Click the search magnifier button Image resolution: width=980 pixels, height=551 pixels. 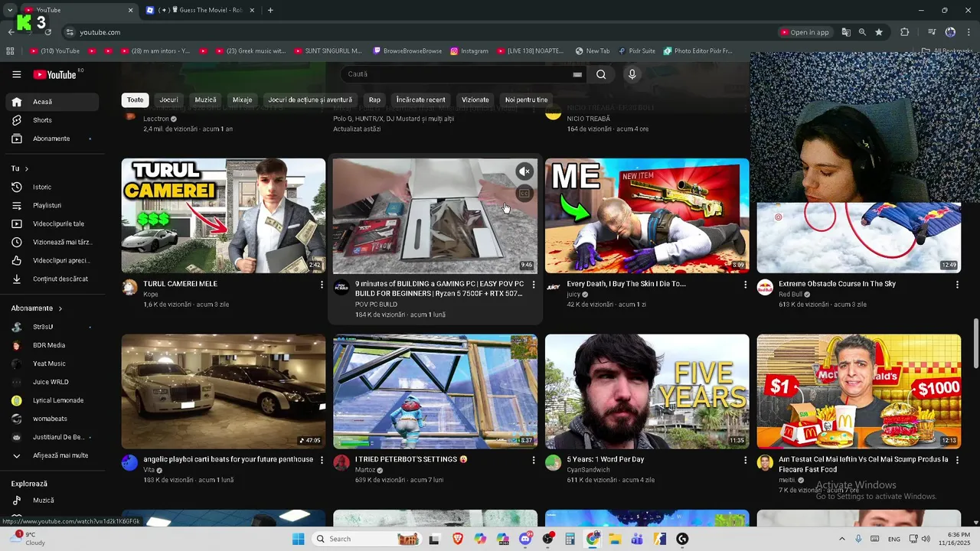601,74
